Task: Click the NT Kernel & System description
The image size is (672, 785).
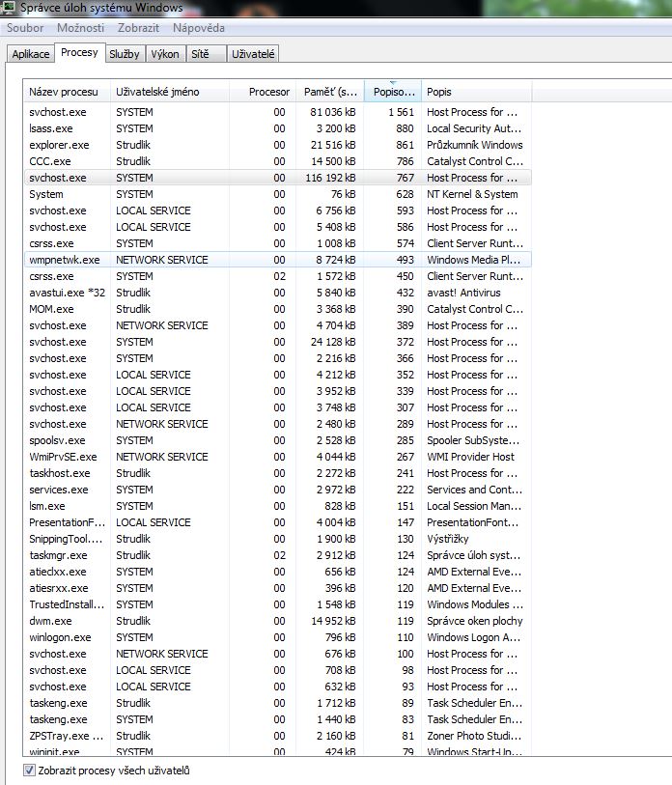Action: click(x=472, y=194)
